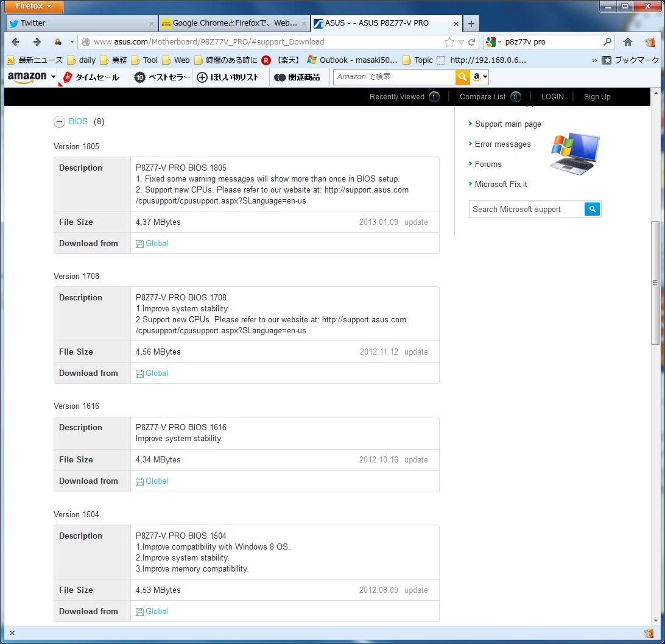Click the vertical page scrollbar thumb
The width and height of the screenshot is (665, 644).
tap(655, 283)
